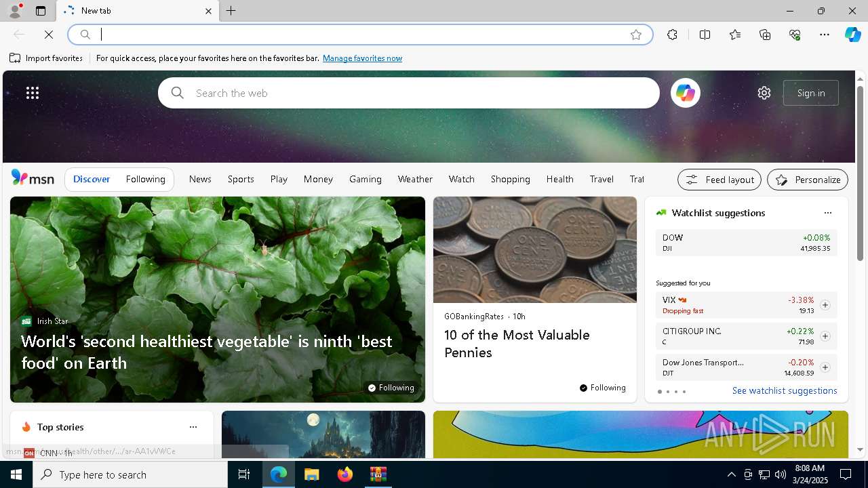The image size is (868, 488).
Task: Open the Money category
Action: point(318,179)
